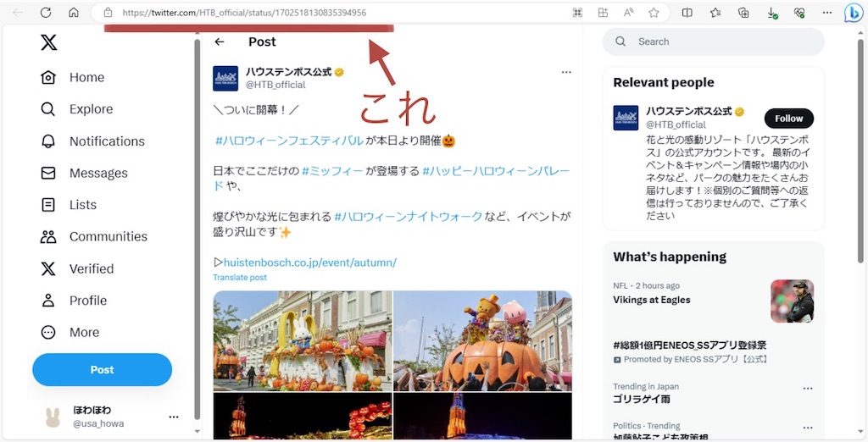Click the Profile person icon
Screen dimensions: 868x442
48,301
